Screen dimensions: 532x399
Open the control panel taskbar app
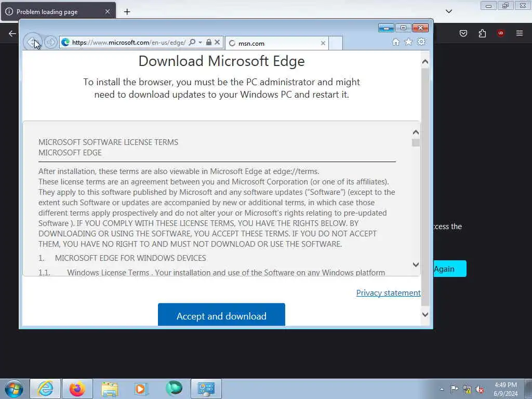pyautogui.click(x=206, y=389)
